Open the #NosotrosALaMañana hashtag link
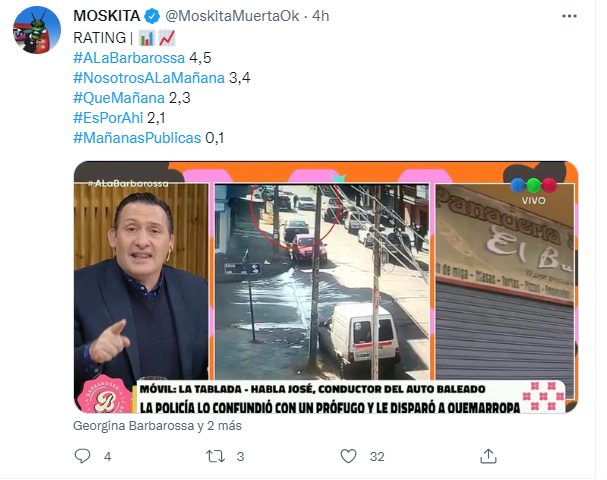This screenshot has height=480, width=607. [149, 78]
